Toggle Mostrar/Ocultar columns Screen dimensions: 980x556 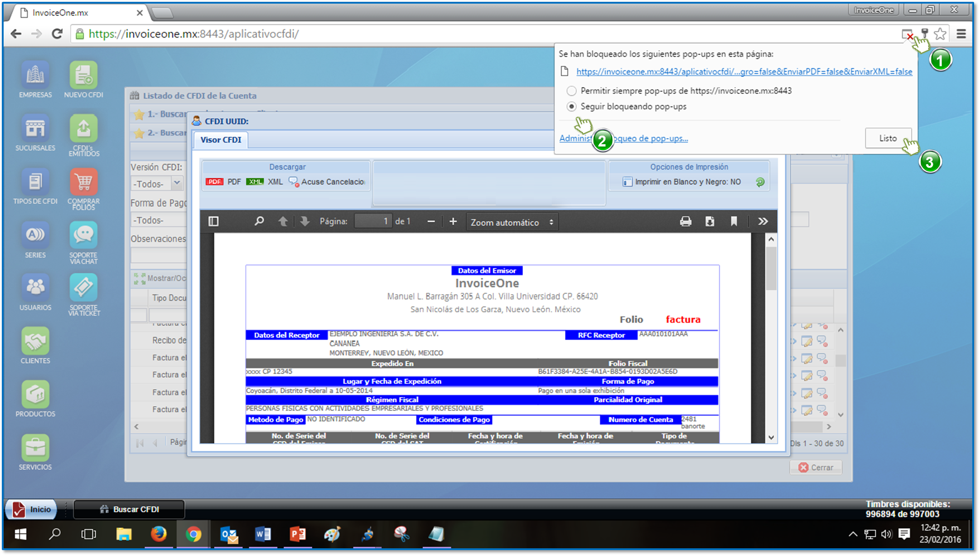pos(160,278)
